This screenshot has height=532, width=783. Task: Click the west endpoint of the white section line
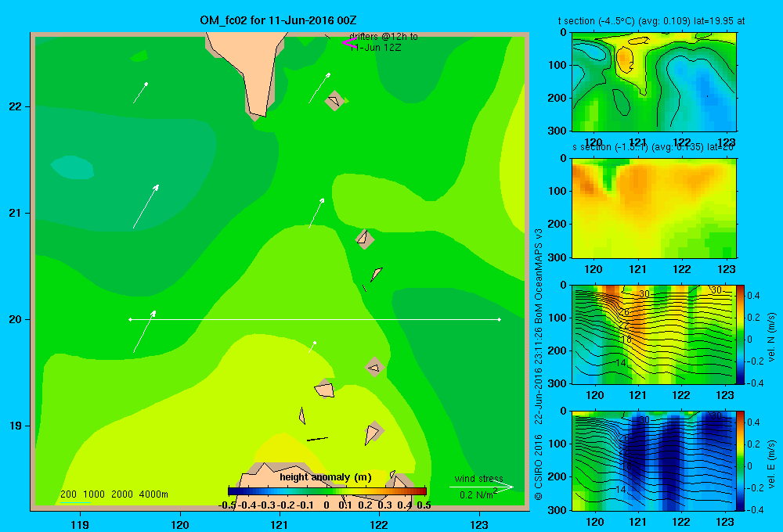tap(130, 319)
